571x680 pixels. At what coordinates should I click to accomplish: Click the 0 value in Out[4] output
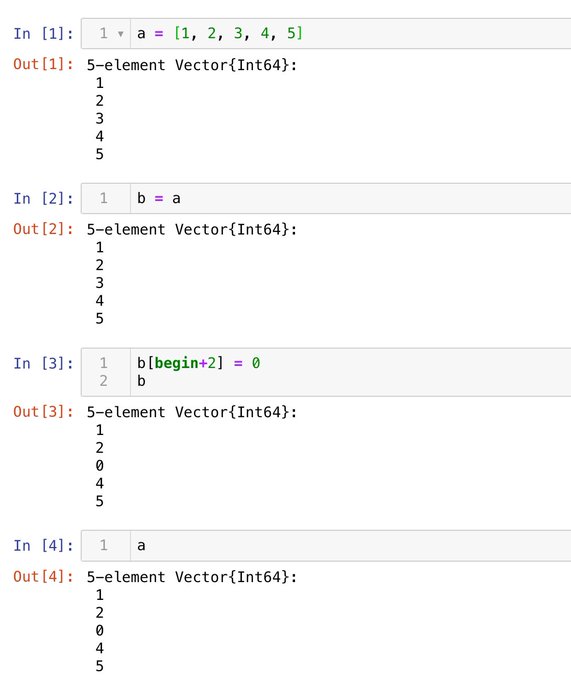click(100, 631)
